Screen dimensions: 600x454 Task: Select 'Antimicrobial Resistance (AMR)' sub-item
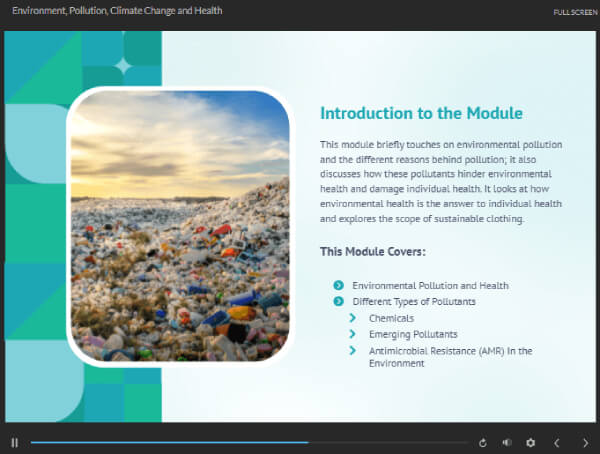tap(451, 357)
